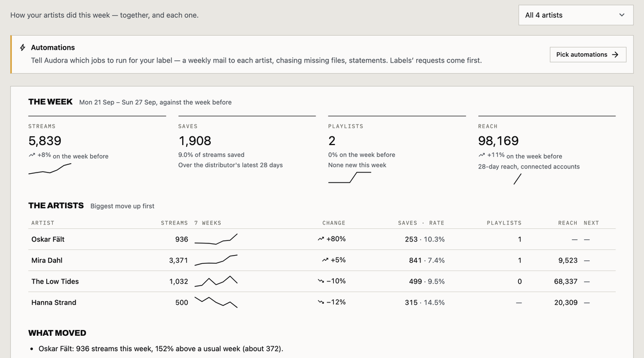The height and width of the screenshot is (358, 644).
Task: Click the reach value "9,523"
Action: click(x=568, y=260)
